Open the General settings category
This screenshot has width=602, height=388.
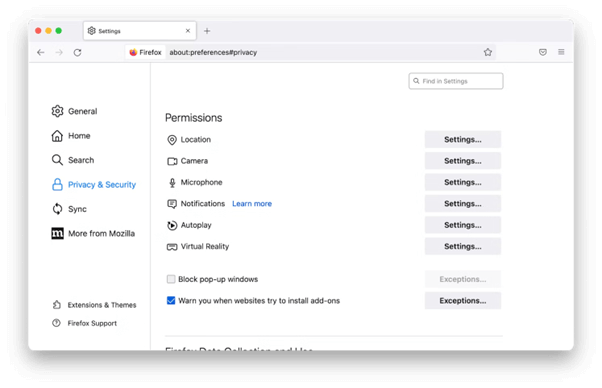[74, 111]
